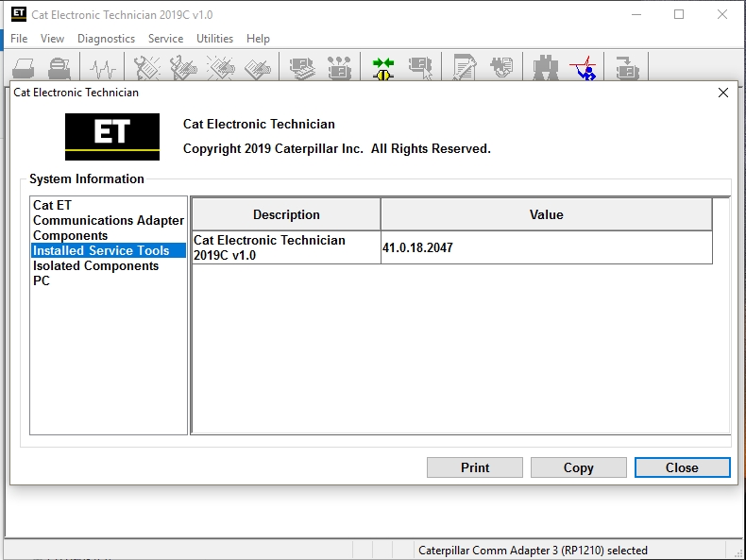Click version value 41.0.18.2047

point(417,247)
